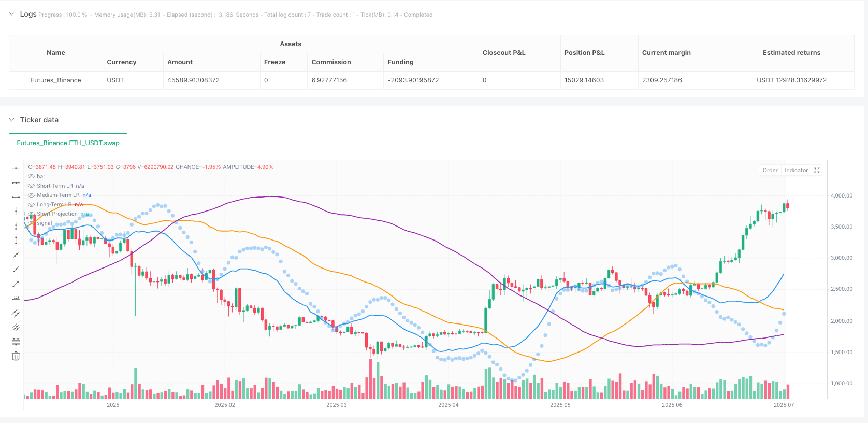
Task: Toggle the Long-Term LR eye icon
Action: pyautogui.click(x=32, y=205)
